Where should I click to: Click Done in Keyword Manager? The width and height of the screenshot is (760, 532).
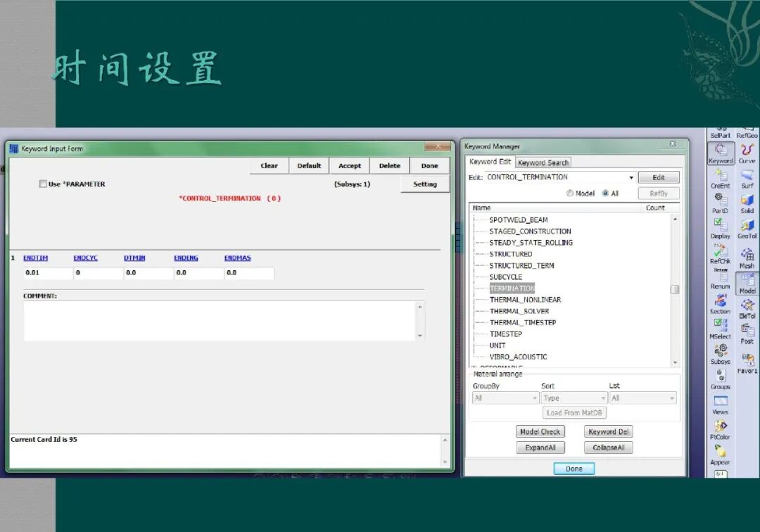tap(574, 469)
